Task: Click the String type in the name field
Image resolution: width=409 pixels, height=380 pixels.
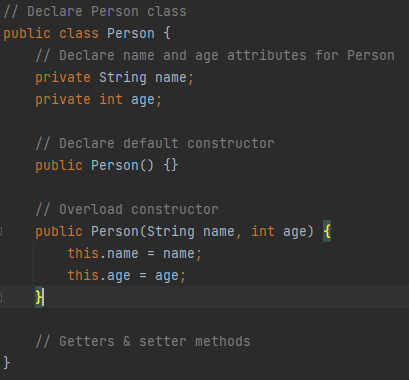Action: pos(123,78)
